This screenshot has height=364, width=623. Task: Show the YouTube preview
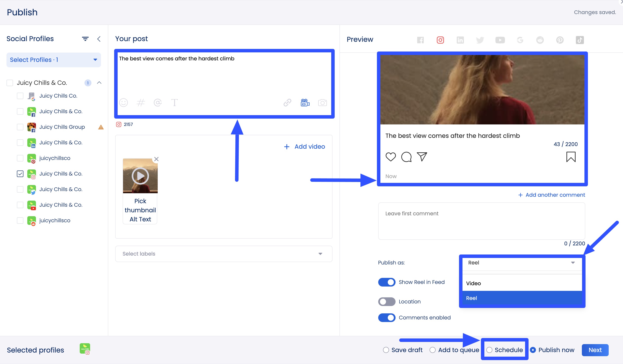coord(500,40)
